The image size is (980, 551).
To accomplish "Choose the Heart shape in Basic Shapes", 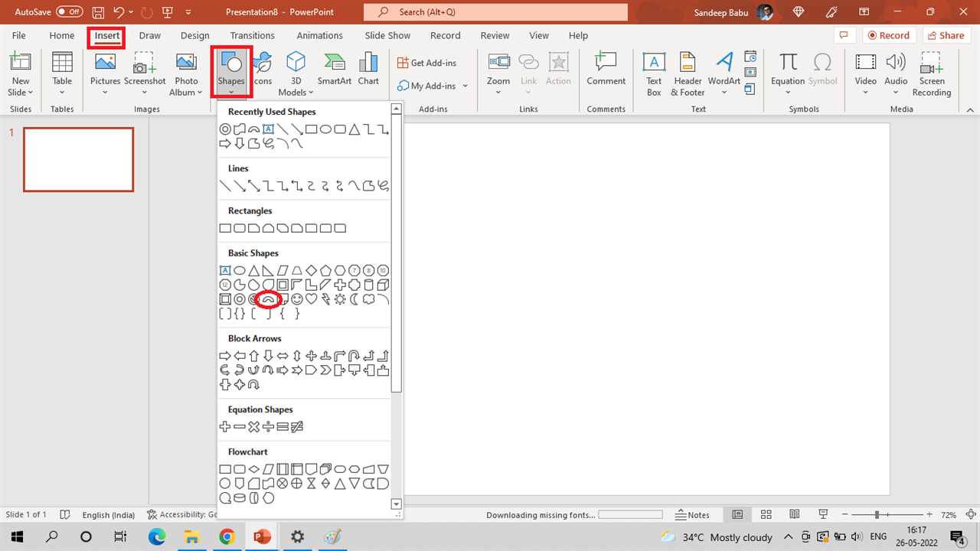I will click(x=312, y=299).
